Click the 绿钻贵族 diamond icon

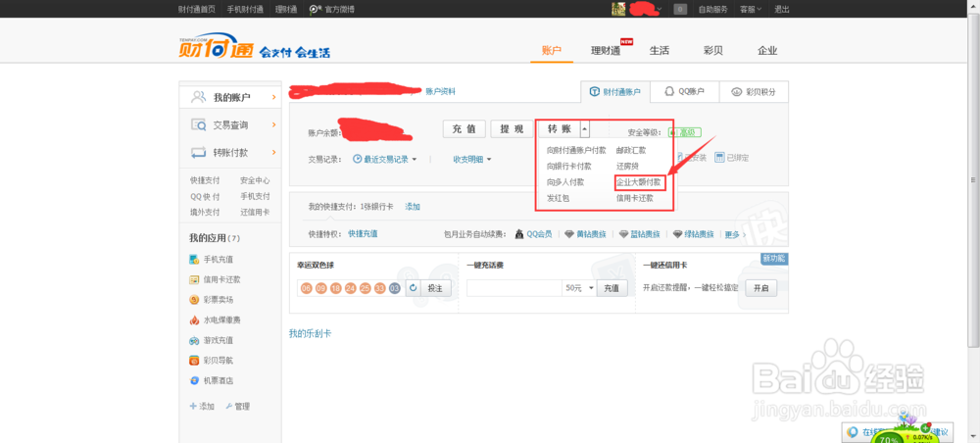click(678, 234)
